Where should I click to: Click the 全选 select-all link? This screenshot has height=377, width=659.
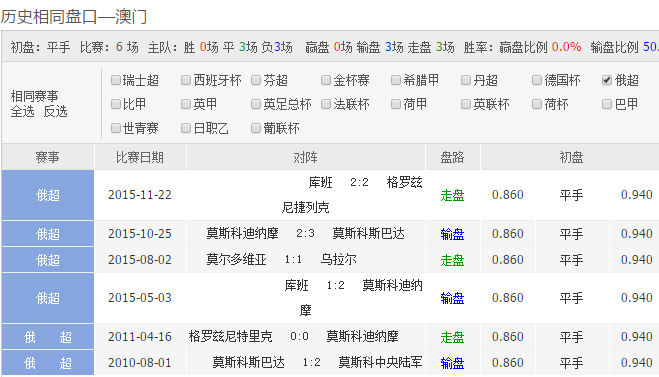point(23,112)
